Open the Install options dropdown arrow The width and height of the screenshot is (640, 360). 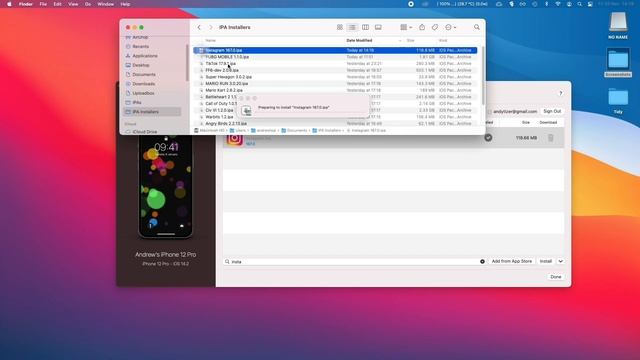tap(560, 261)
